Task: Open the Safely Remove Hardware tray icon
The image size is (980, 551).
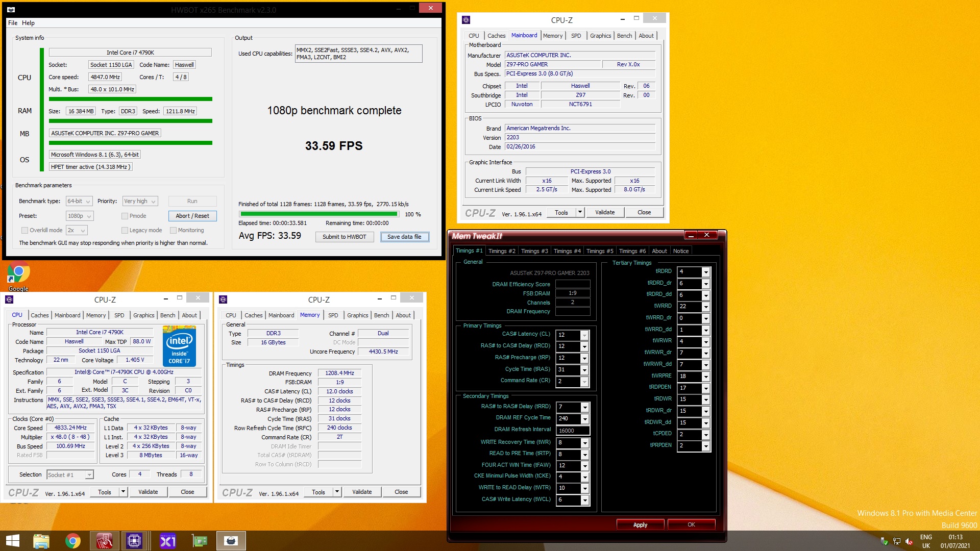Action: (884, 541)
